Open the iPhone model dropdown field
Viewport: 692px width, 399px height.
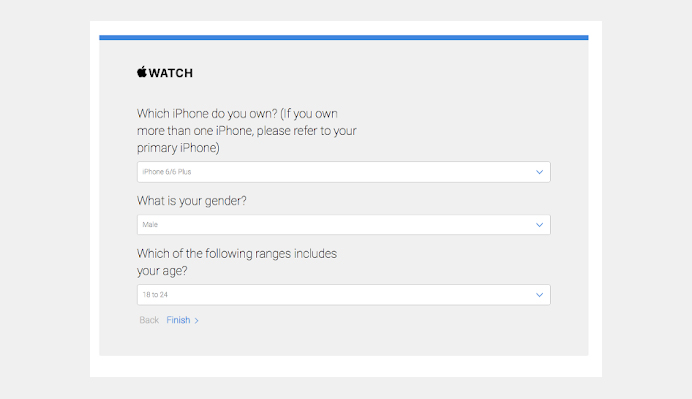pos(343,172)
